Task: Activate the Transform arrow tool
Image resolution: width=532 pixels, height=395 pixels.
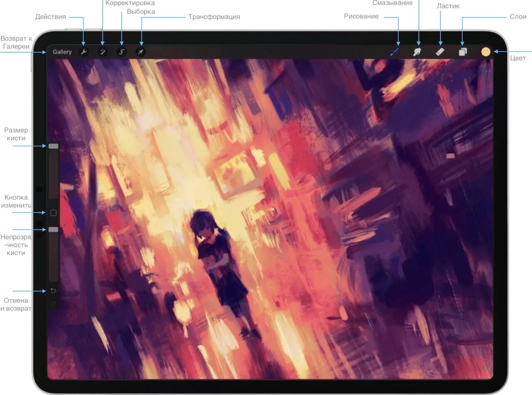Action: 141,52
